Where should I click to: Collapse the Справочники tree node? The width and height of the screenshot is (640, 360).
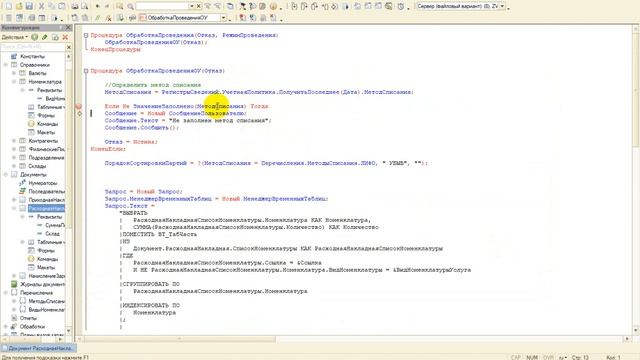tap(6, 65)
